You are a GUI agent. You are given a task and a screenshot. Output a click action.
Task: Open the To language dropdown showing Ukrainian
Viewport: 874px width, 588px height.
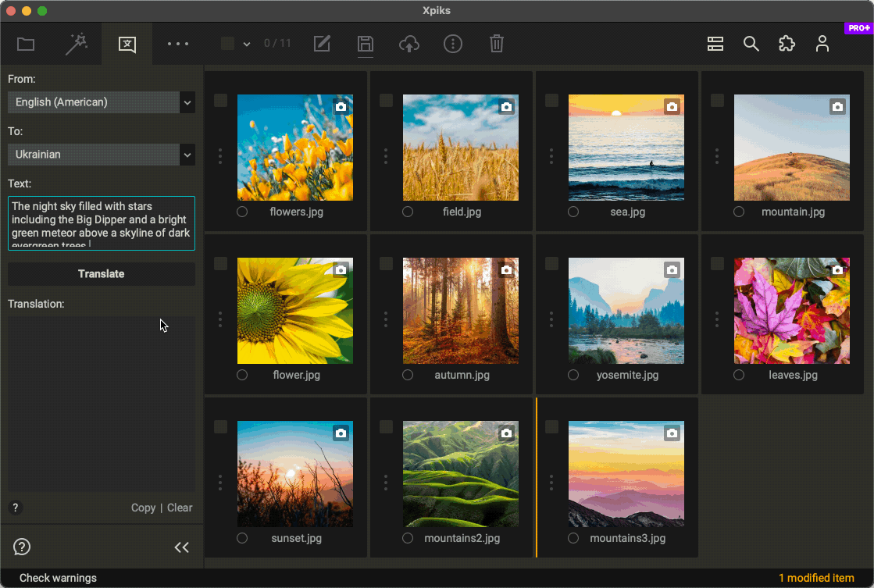pos(187,155)
